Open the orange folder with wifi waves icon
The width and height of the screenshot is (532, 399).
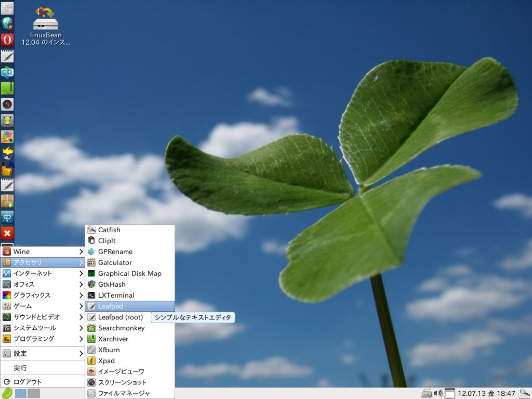pyautogui.click(x=7, y=169)
